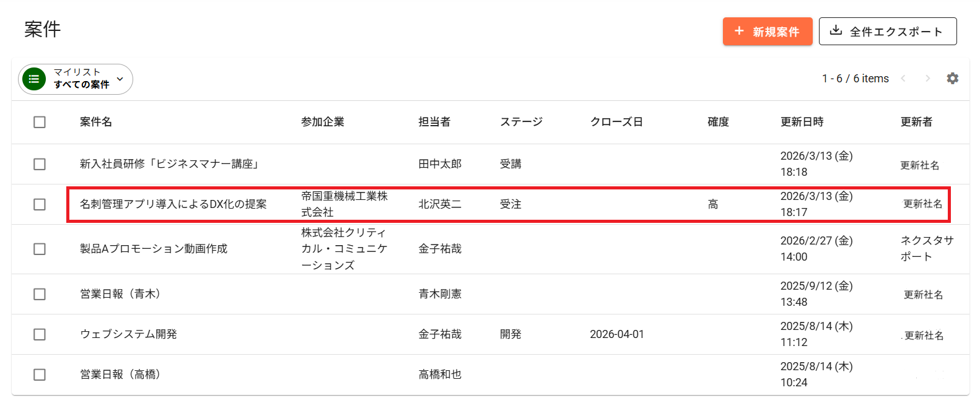Open 名刺管理アプリ導入によるDX化の提案 deal
980x403 pixels.
(x=173, y=204)
